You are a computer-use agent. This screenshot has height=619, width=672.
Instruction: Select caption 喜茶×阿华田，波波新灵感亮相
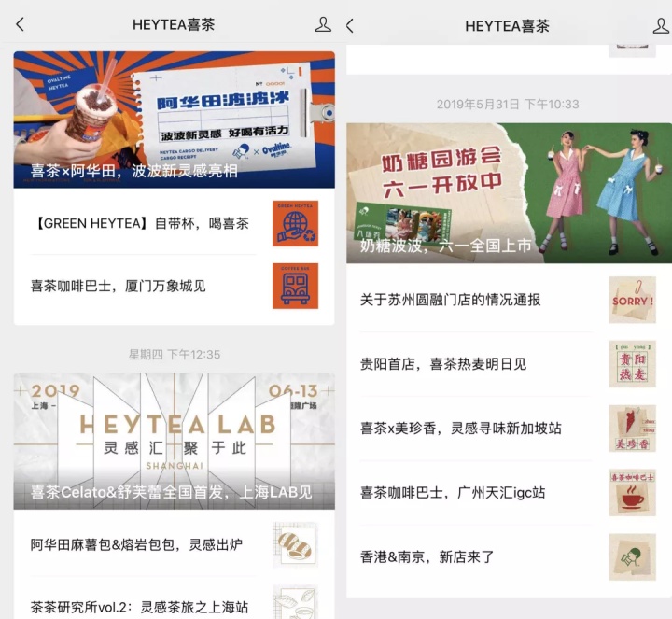pyautogui.click(x=133, y=171)
